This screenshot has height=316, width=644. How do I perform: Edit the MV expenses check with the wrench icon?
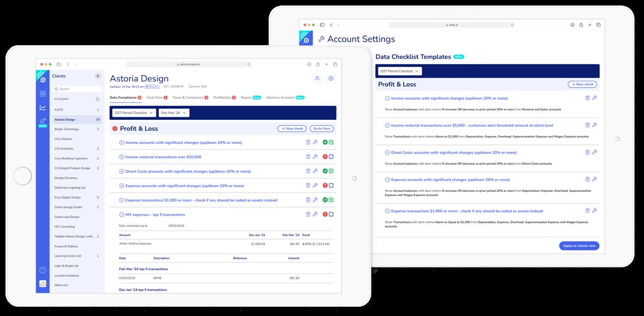coord(315,214)
